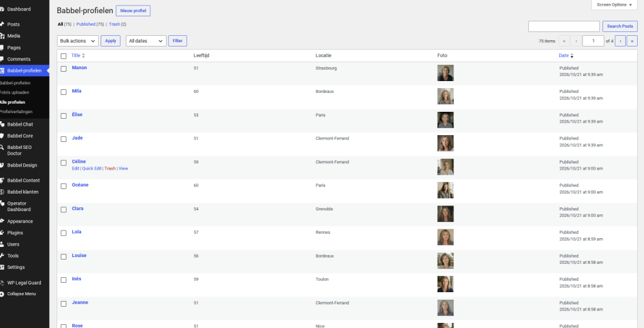Click the Collapse Menu arrow icon
The height and width of the screenshot is (328, 644).
(2, 294)
